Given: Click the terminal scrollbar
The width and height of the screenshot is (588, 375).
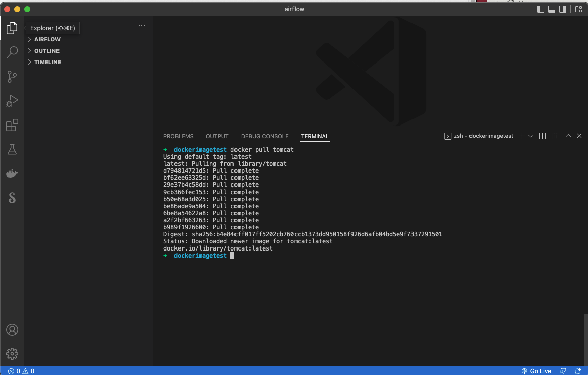Looking at the screenshot, I should [x=586, y=339].
